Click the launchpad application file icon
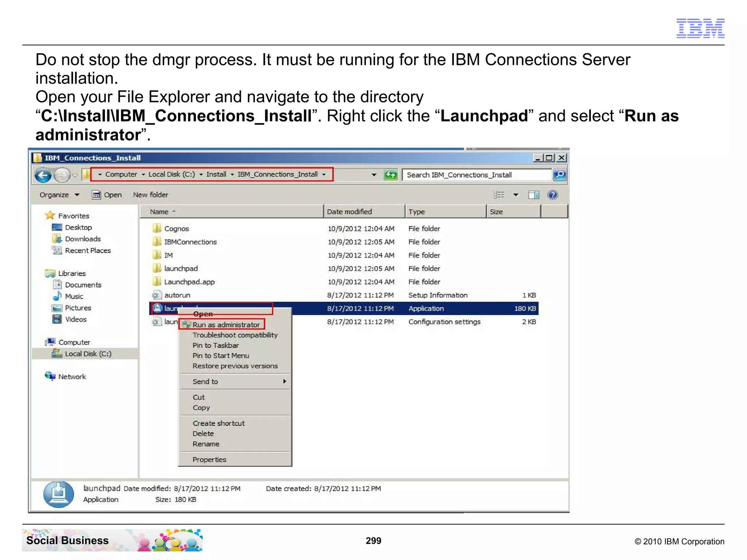This screenshot has width=747, height=560. [157, 308]
